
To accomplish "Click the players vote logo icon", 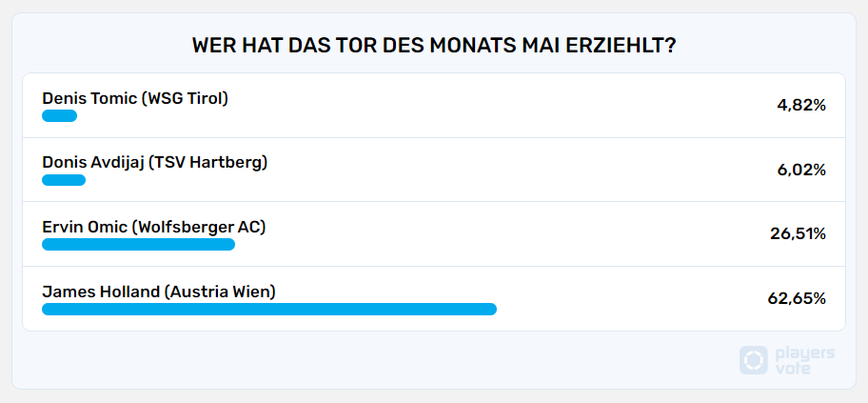I will 754,360.
